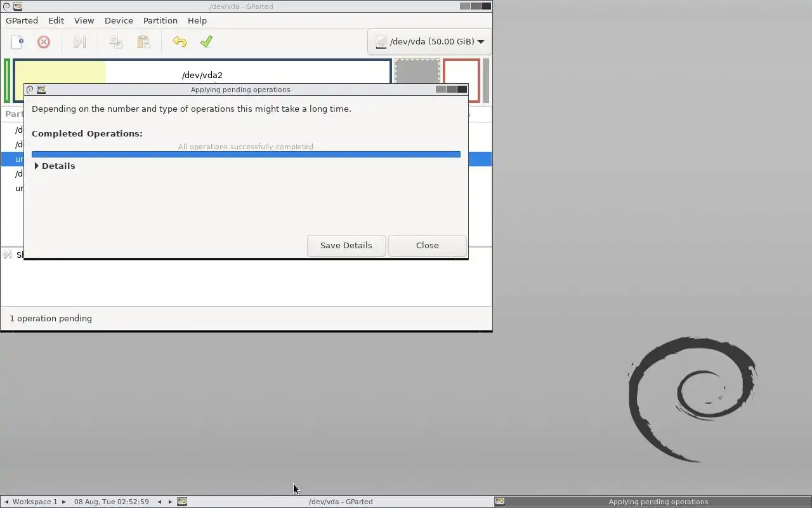Click the next workspace arrow beside Workspace 1
The height and width of the screenshot is (508, 812).
(x=63, y=502)
